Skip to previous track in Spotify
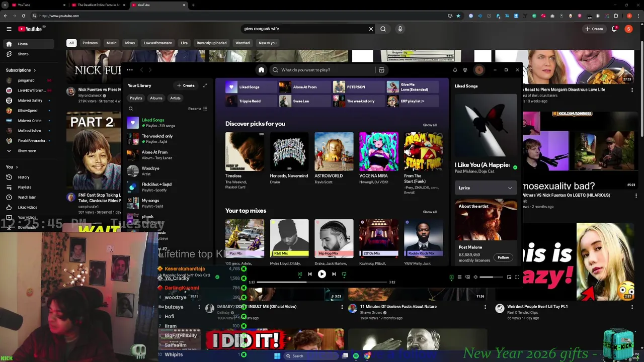The image size is (644, 362). tap(310, 274)
